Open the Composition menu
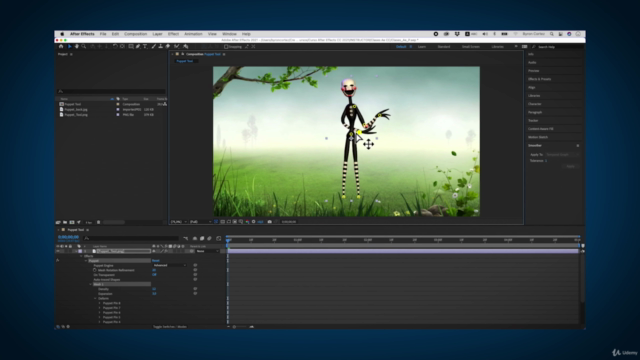 (x=136, y=34)
